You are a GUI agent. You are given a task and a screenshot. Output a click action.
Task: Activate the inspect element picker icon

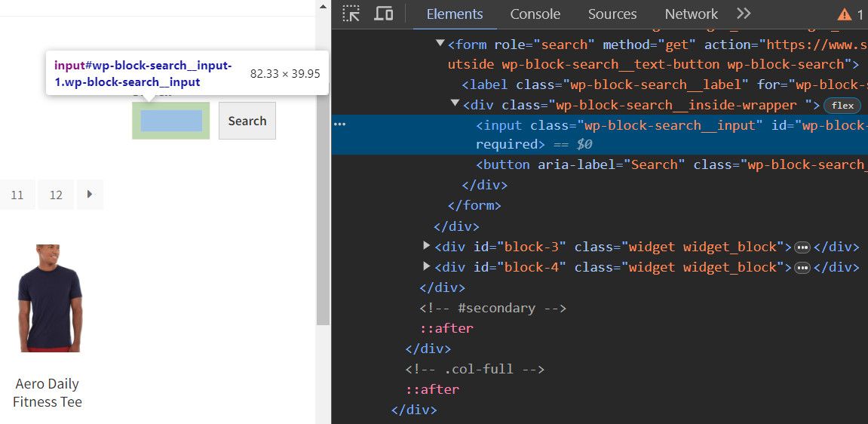click(x=351, y=14)
